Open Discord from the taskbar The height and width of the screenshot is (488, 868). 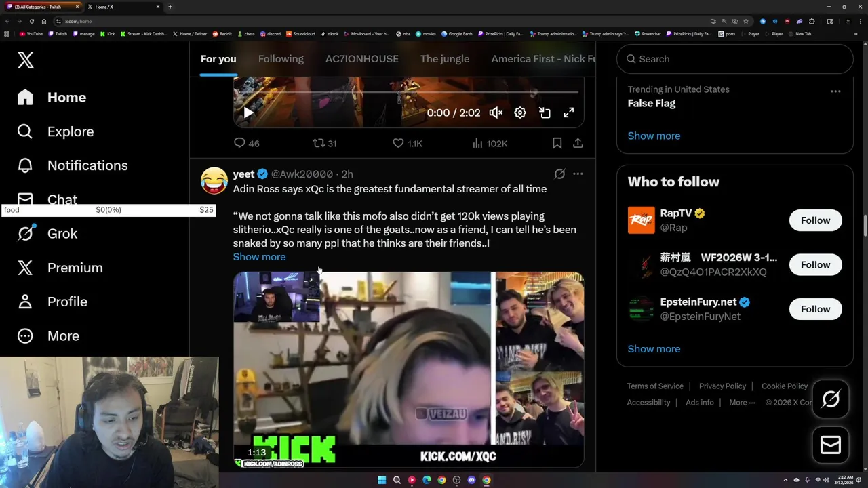pos(471,480)
